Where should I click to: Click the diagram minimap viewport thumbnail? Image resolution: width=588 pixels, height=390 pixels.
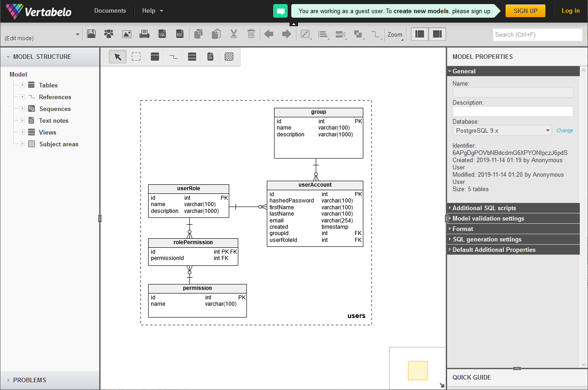(x=417, y=370)
